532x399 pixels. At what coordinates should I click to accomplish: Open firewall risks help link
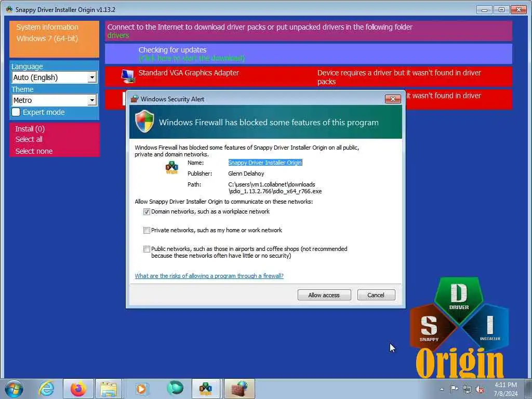coord(209,276)
